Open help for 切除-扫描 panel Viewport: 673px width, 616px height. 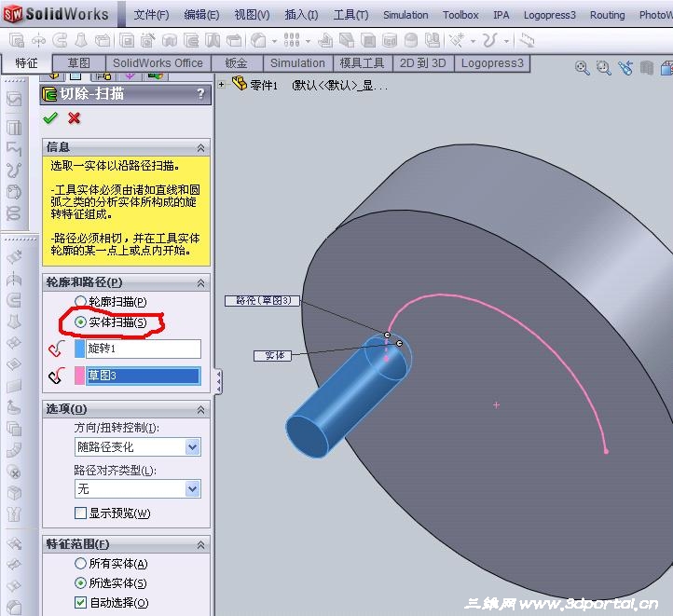(x=200, y=93)
